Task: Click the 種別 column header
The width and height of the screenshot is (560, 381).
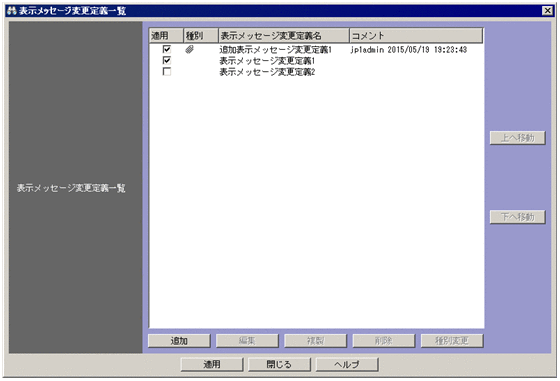Action: [x=201, y=36]
